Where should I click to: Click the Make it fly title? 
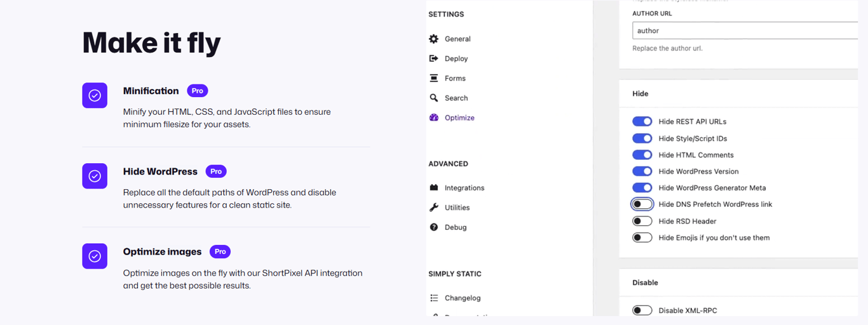(x=151, y=43)
